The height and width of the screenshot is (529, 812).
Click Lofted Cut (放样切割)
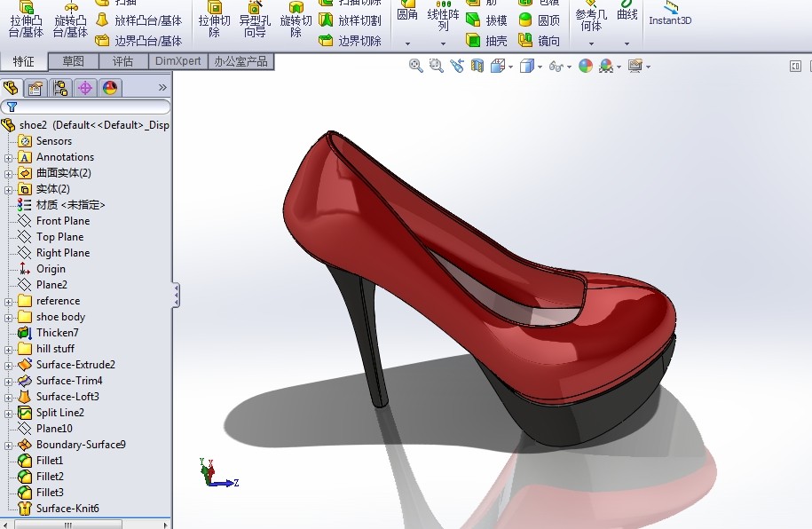pyautogui.click(x=350, y=20)
